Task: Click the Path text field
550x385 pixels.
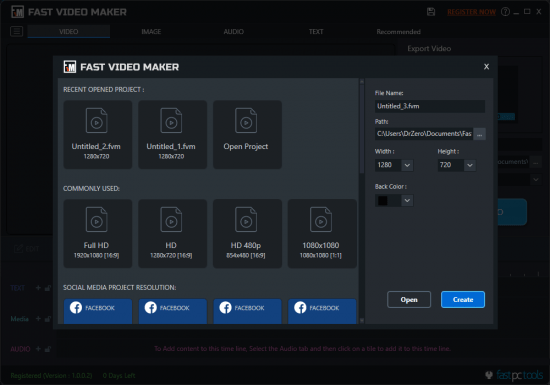Action: point(424,134)
